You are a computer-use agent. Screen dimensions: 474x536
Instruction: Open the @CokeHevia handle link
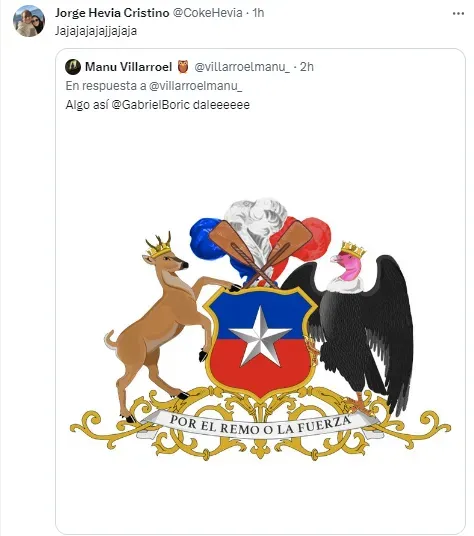[x=207, y=13]
